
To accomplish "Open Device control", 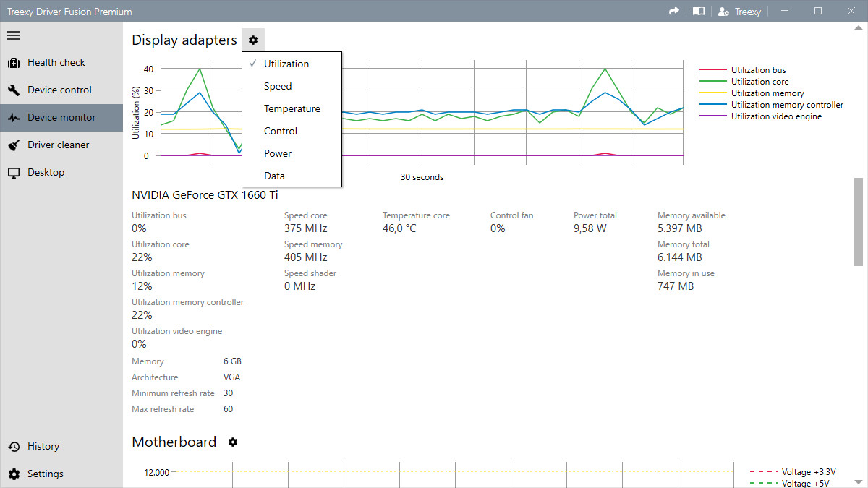I will click(57, 90).
